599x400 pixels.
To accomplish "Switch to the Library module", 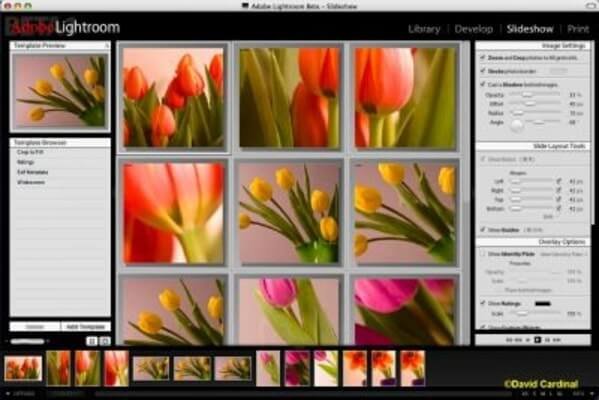I will click(424, 29).
